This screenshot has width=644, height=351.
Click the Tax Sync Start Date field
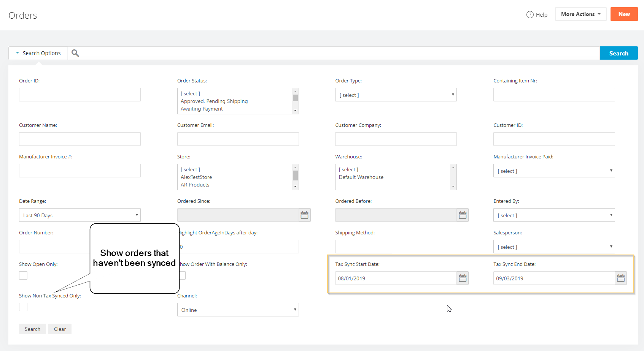396,278
